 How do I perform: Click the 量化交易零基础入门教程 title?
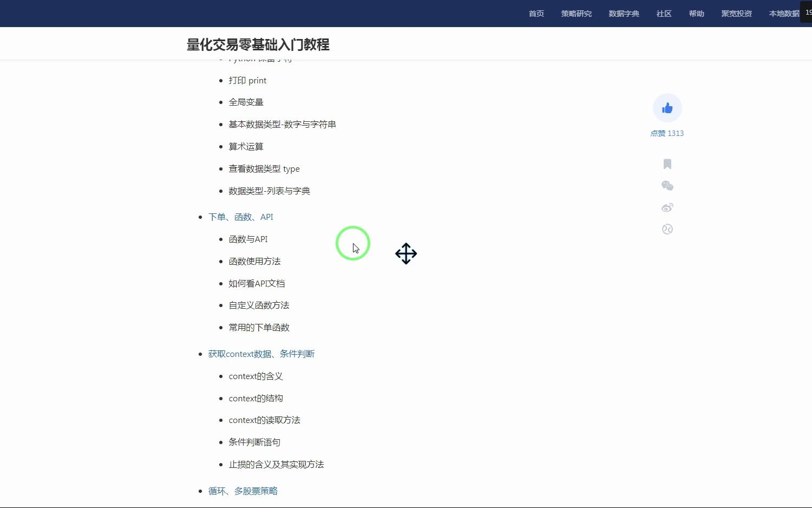click(x=258, y=44)
